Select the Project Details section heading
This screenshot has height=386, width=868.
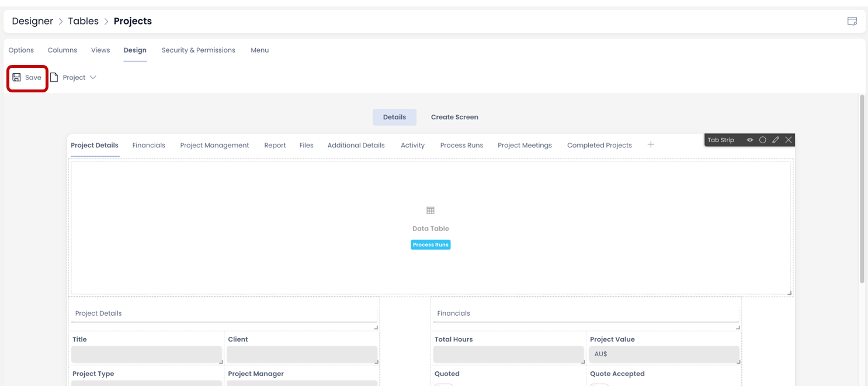coord(98,313)
